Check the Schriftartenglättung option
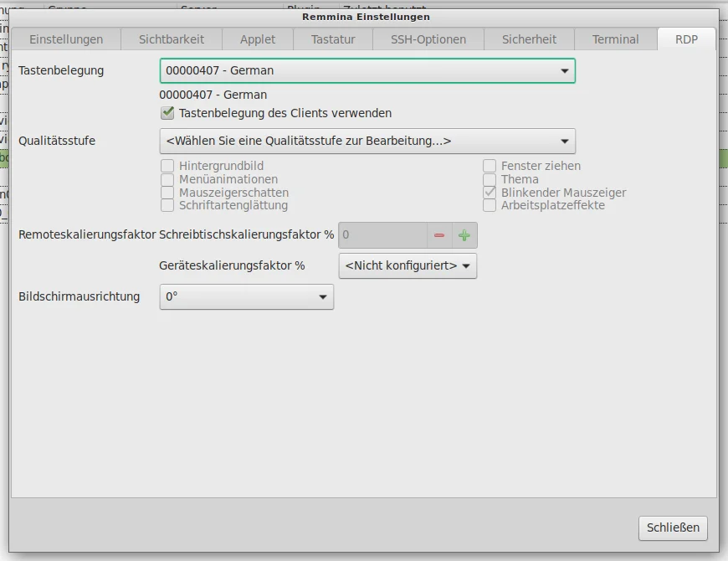The height and width of the screenshot is (561, 728). click(x=167, y=205)
